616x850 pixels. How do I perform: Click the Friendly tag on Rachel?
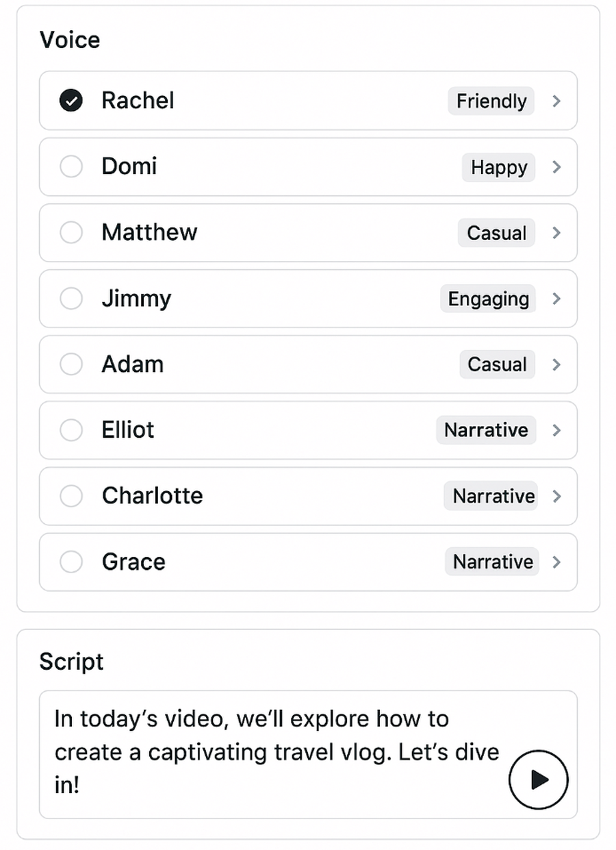point(491,101)
